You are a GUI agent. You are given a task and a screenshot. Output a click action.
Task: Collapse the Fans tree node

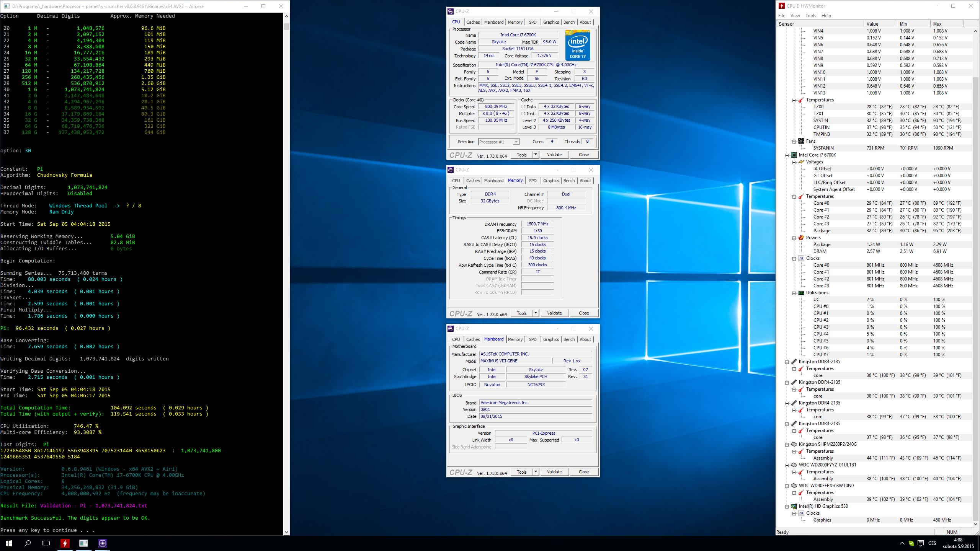pos(794,141)
